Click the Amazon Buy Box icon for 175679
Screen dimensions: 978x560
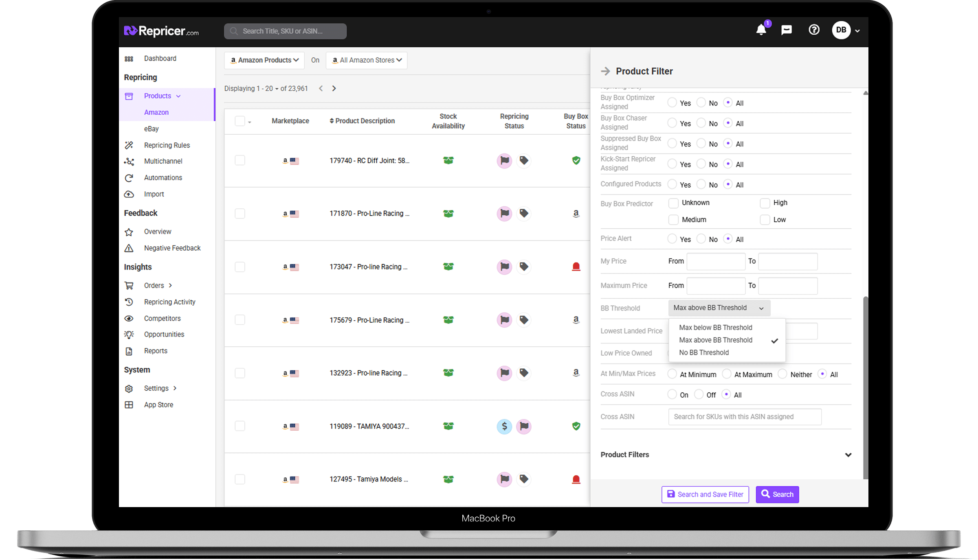(576, 320)
